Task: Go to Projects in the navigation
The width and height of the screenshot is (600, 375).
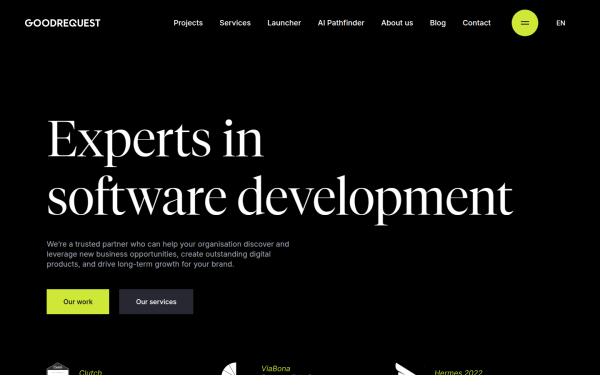Action: [188, 23]
